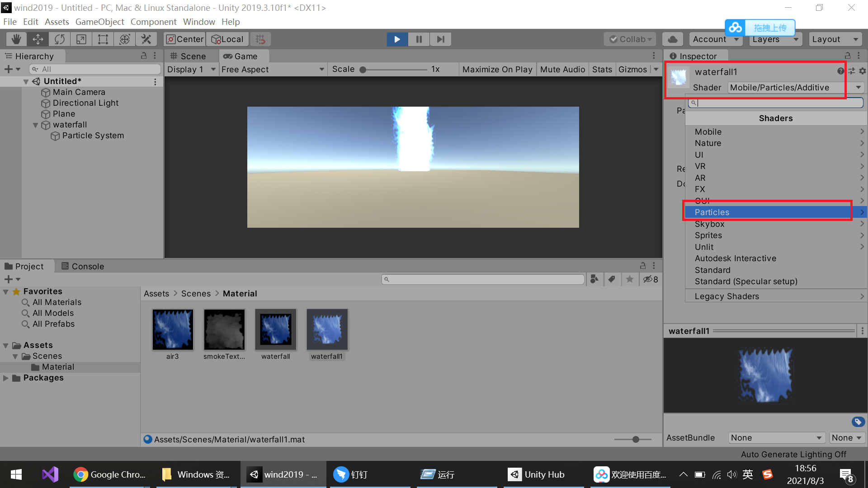
Task: Open the Display 1 dropdown
Action: pyautogui.click(x=191, y=69)
